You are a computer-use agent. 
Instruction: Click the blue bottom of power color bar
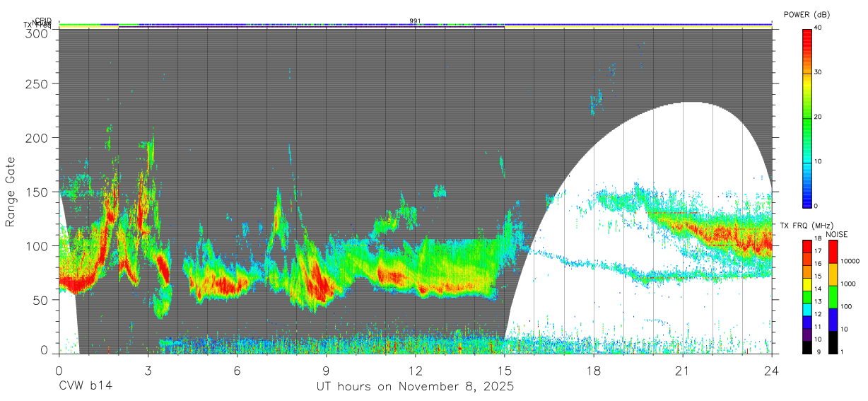point(808,202)
